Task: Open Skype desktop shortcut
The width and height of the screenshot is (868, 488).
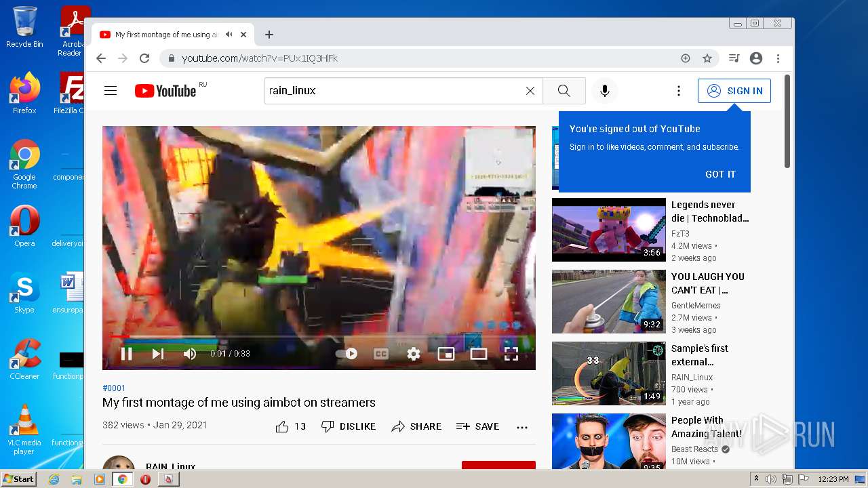Action: [24, 293]
